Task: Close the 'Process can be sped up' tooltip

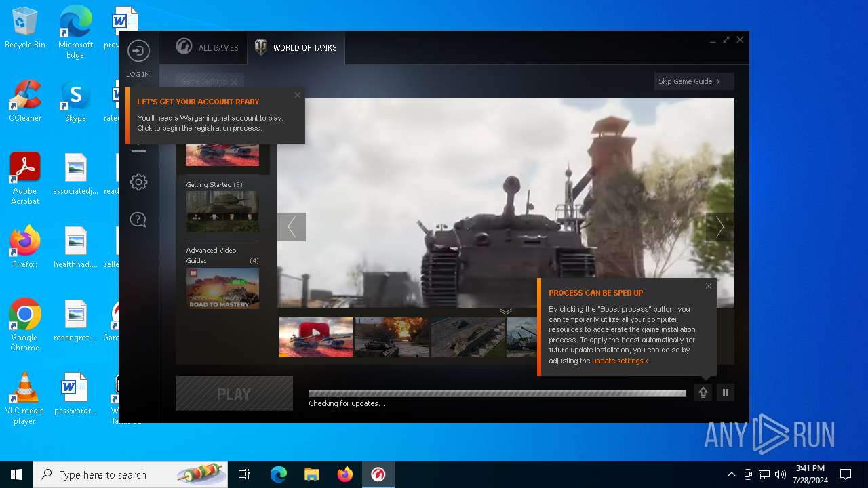Action: [x=709, y=286]
